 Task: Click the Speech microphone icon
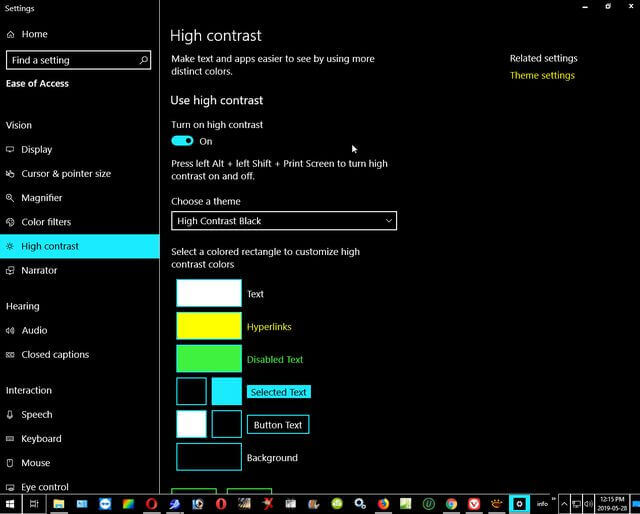coord(10,415)
